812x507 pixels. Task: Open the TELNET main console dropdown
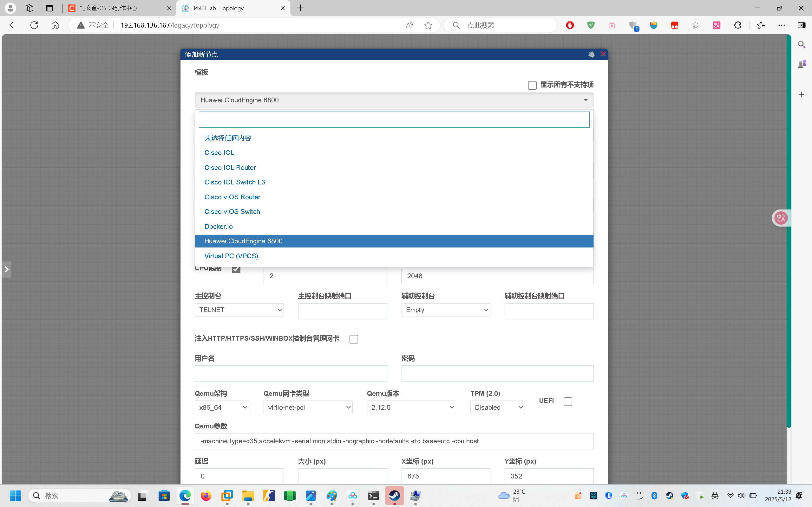[239, 310]
